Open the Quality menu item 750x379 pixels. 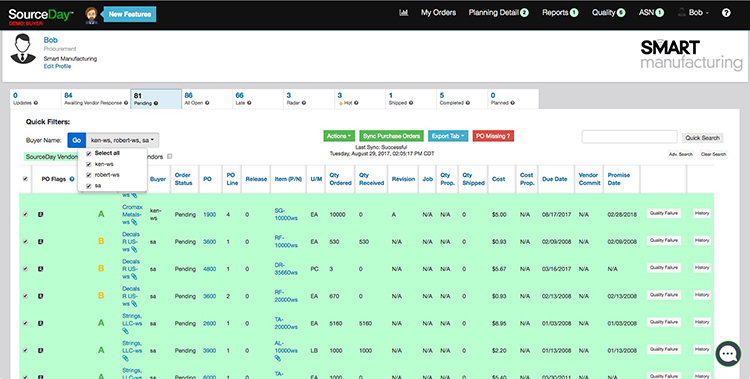[x=608, y=13]
